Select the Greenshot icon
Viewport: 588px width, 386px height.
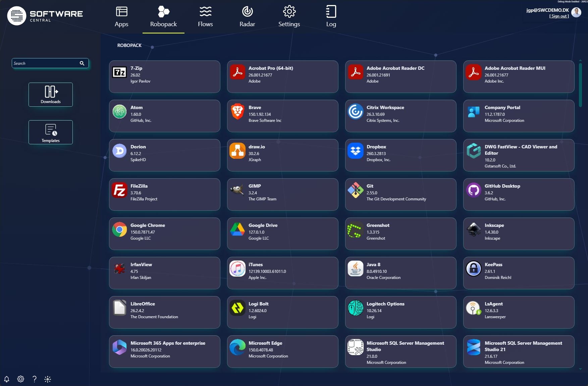click(x=356, y=229)
